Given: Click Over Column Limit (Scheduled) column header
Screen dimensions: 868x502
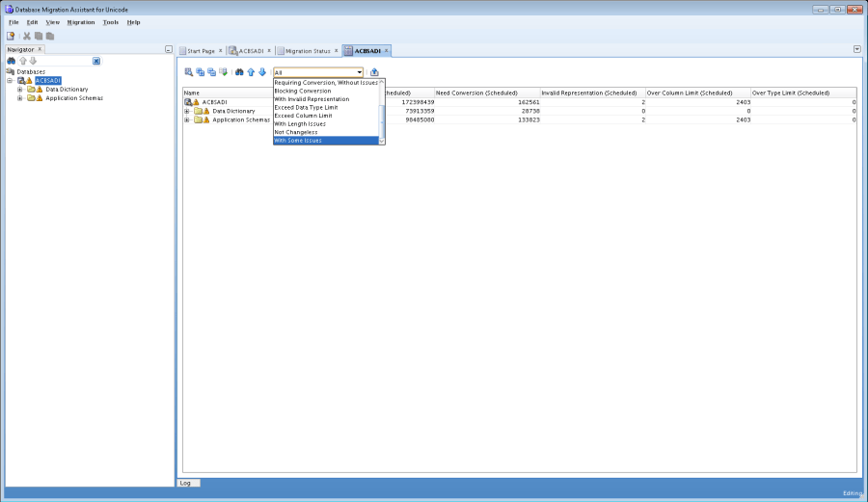Looking at the screenshot, I should (697, 92).
